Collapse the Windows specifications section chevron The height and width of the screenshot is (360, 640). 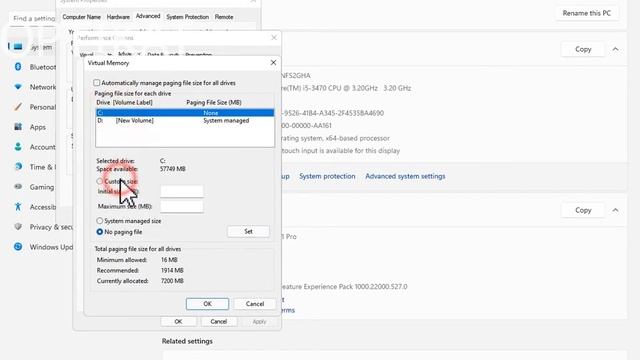tap(616, 210)
